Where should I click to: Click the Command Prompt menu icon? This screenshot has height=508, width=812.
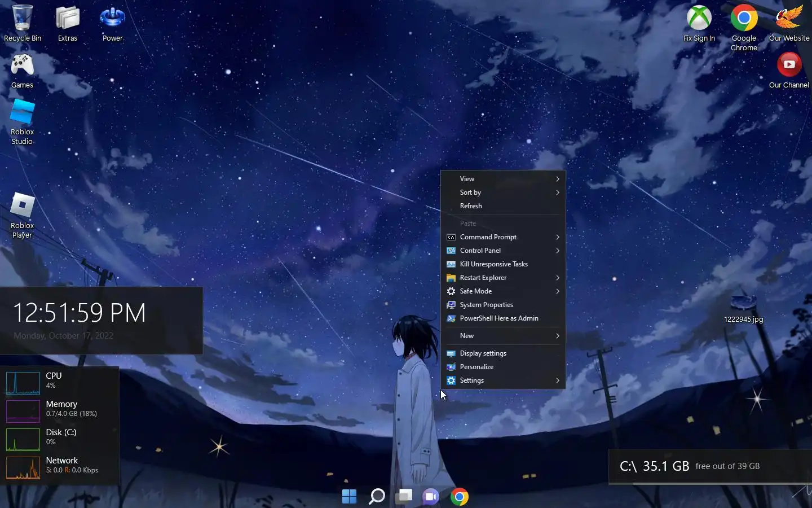[x=451, y=237]
